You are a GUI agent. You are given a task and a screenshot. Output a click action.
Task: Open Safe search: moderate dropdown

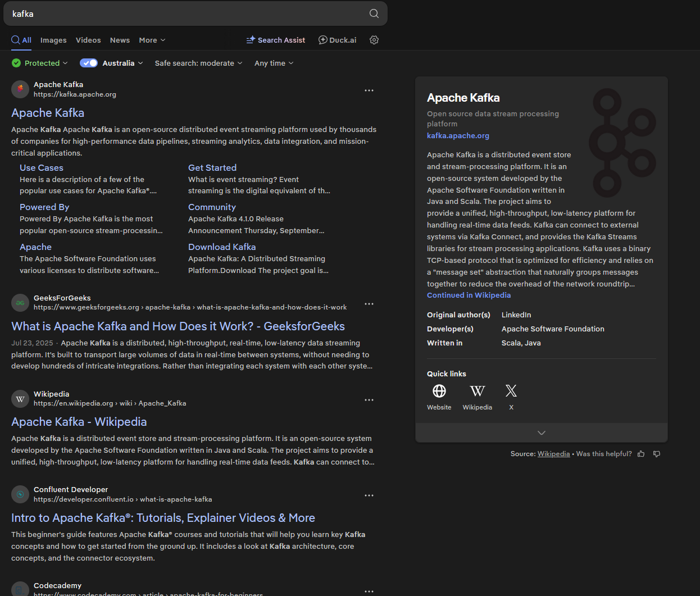[x=199, y=63]
